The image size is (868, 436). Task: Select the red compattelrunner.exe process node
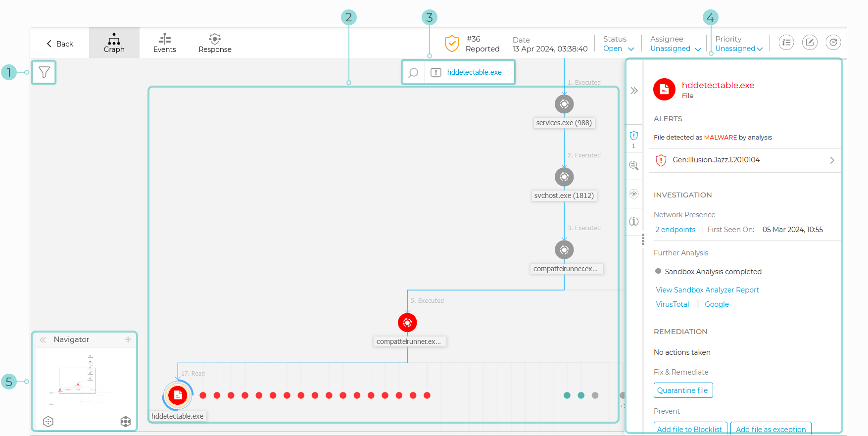(407, 323)
